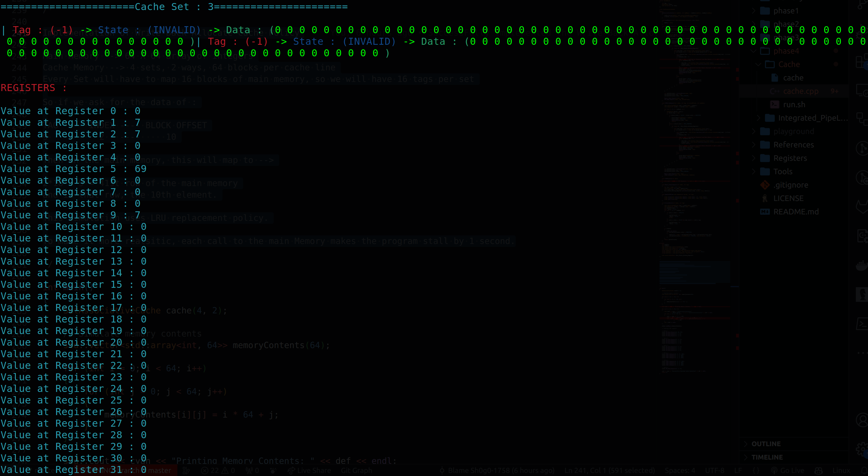Change indentation via Spaces: 4 indicator
This screenshot has width=868, height=476.
pos(680,471)
